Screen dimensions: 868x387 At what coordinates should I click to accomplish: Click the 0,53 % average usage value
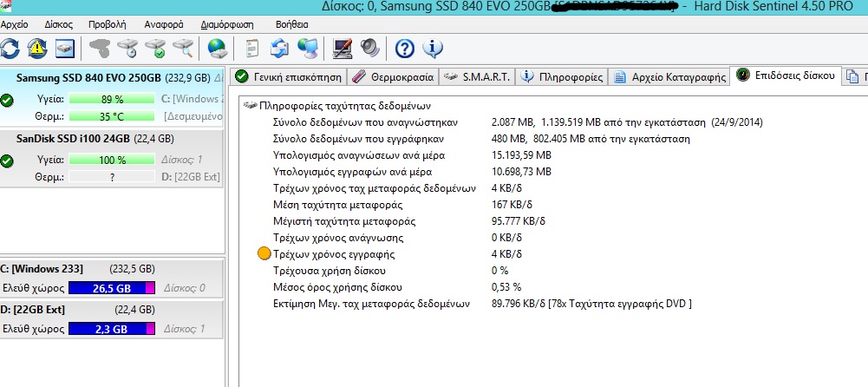pyautogui.click(x=506, y=287)
